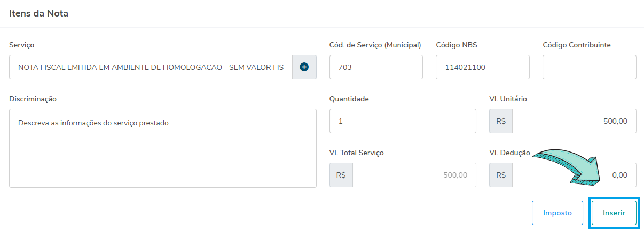The width and height of the screenshot is (644, 232).
Task: Focus the Serviço text field
Action: coord(151,67)
